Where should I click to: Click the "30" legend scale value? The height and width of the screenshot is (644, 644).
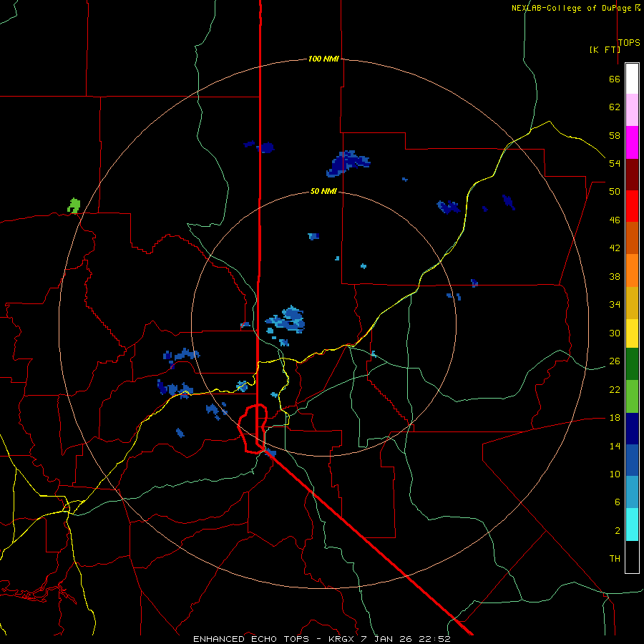tap(615, 333)
